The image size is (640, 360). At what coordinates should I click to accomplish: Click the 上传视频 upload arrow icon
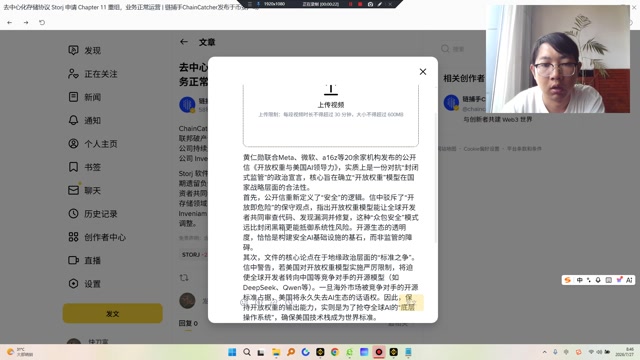click(x=331, y=90)
